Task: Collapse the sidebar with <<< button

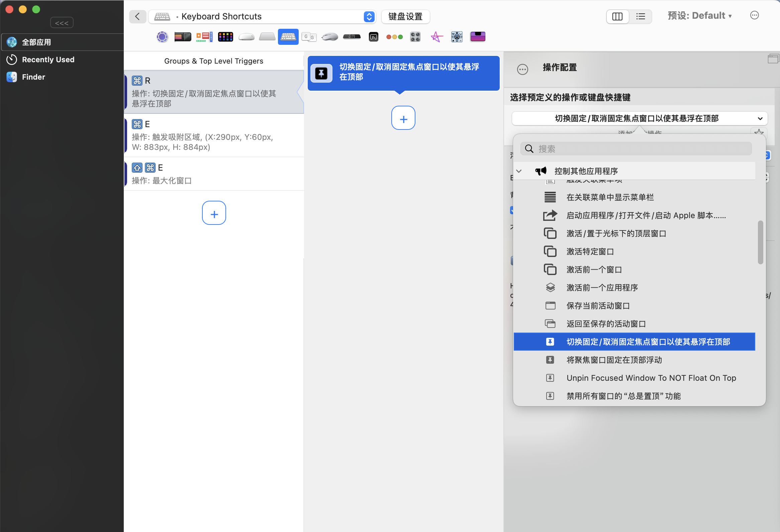Action: (x=62, y=23)
